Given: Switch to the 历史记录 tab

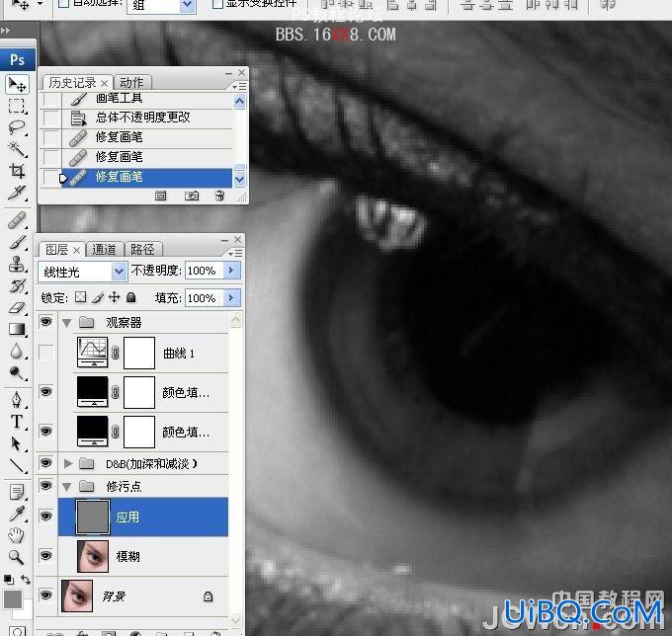Looking at the screenshot, I should pyautogui.click(x=77, y=82).
